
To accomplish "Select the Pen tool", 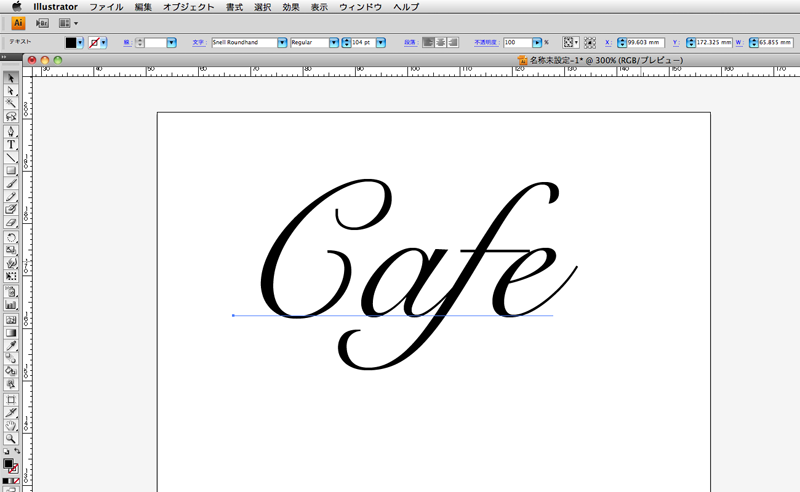I will coord(11,132).
